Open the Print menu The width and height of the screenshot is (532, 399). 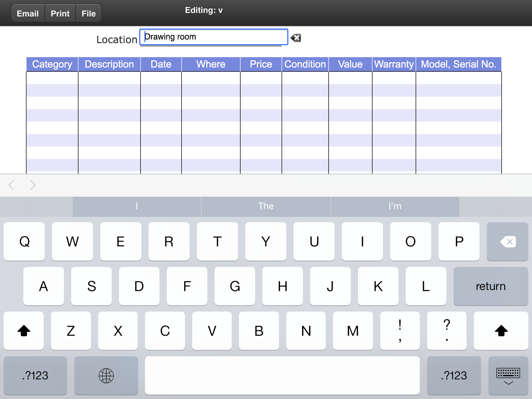(60, 14)
